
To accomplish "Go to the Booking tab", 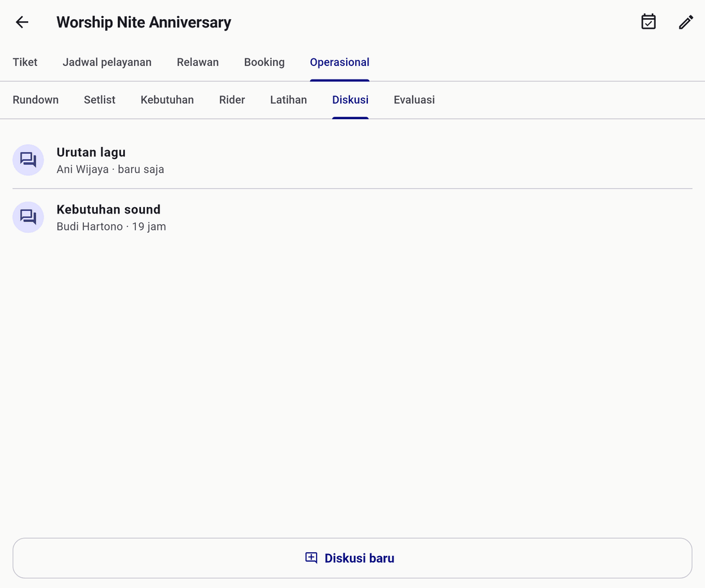I will click(x=264, y=62).
